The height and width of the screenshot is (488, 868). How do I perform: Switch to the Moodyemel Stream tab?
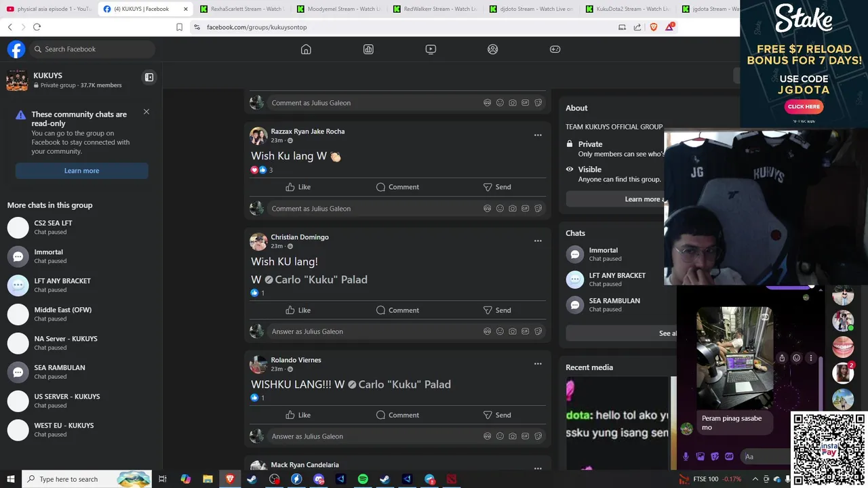(x=338, y=9)
